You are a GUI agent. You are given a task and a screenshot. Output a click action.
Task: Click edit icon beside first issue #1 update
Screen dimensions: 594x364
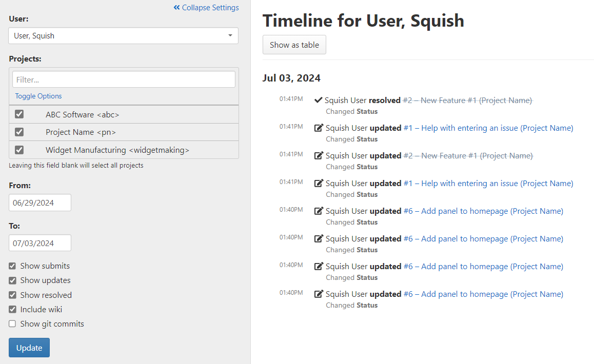coord(319,128)
